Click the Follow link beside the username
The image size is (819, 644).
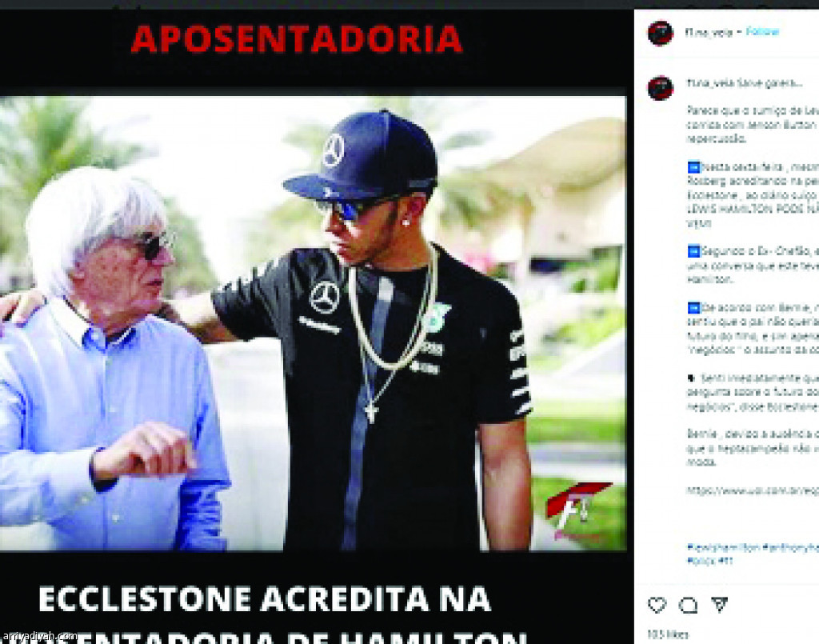[762, 32]
